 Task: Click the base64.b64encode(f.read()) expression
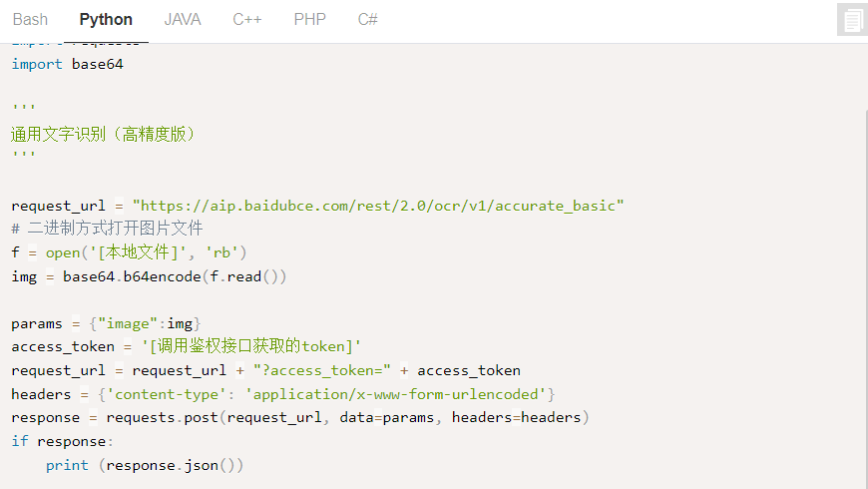pos(175,276)
